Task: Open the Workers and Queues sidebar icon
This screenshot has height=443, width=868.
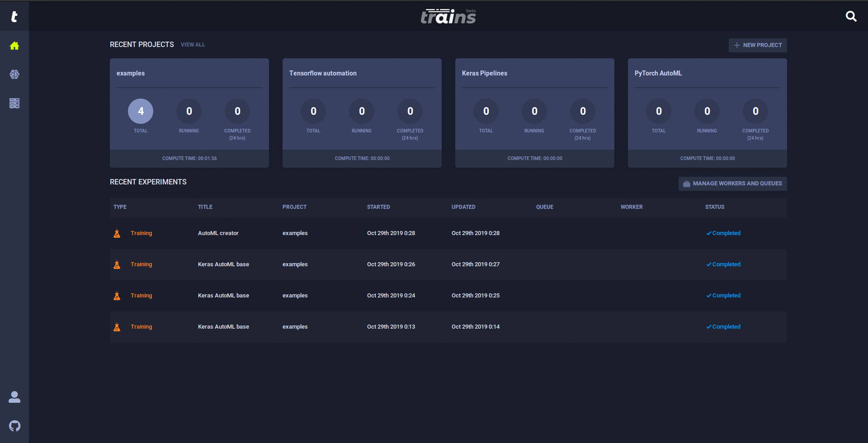Action: 14,103
